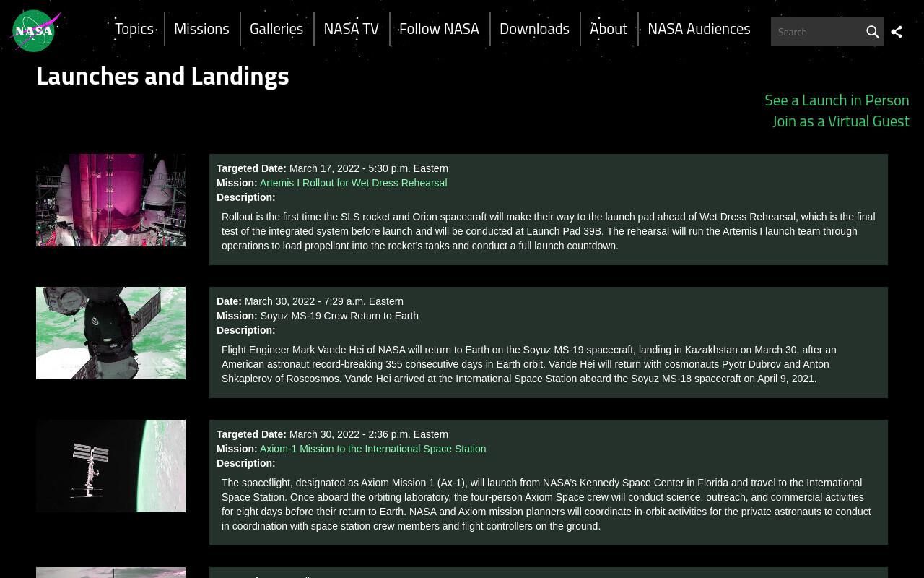Click the space station thumbnail
The height and width of the screenshot is (578, 924).
(x=110, y=466)
